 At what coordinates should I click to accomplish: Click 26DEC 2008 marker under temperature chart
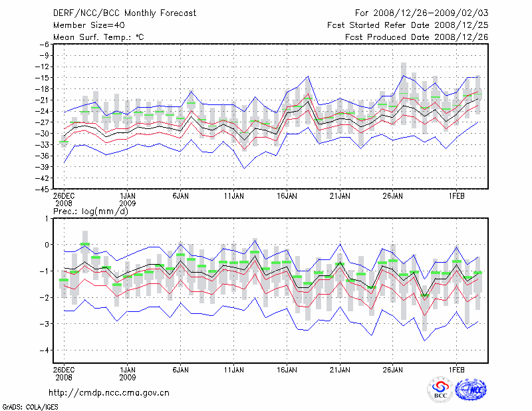pyautogui.click(x=64, y=200)
